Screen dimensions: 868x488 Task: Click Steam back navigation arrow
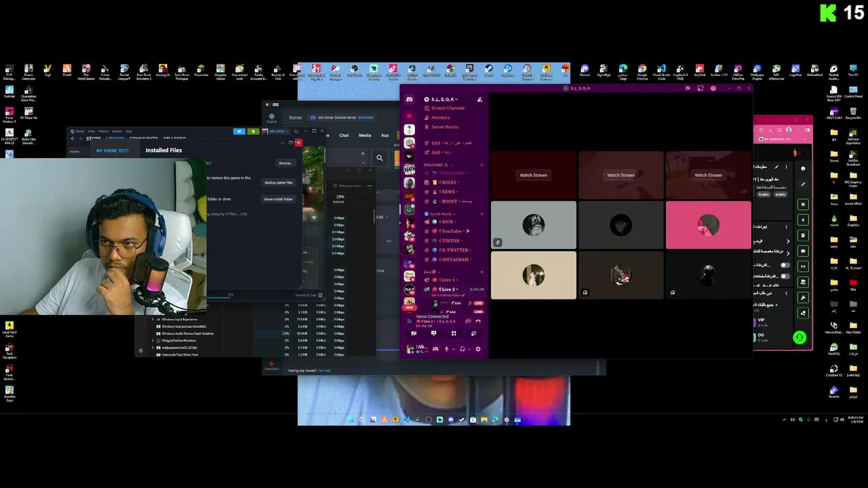tap(73, 139)
